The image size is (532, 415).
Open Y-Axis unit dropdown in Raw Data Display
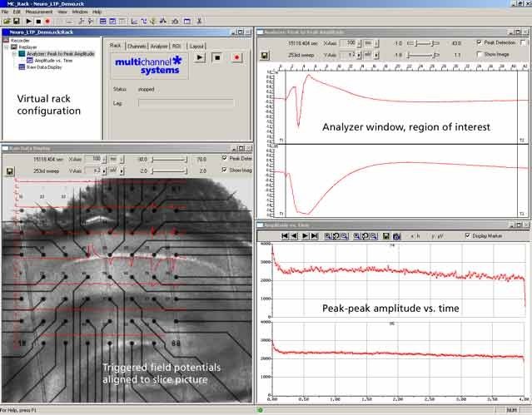[x=122, y=170]
